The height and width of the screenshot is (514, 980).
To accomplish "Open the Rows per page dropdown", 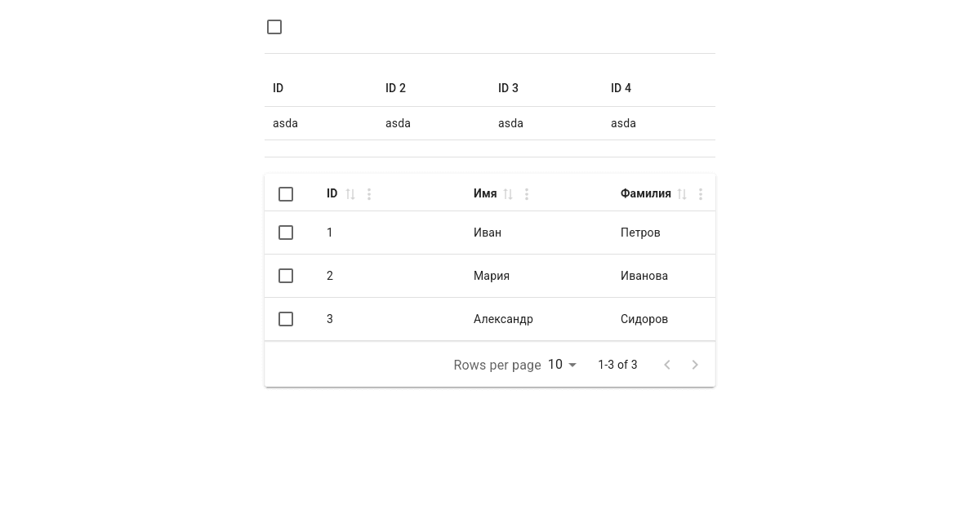I will point(561,365).
